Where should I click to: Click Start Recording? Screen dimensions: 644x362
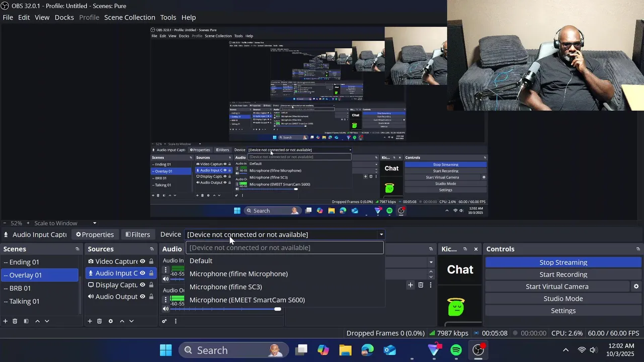(563, 275)
